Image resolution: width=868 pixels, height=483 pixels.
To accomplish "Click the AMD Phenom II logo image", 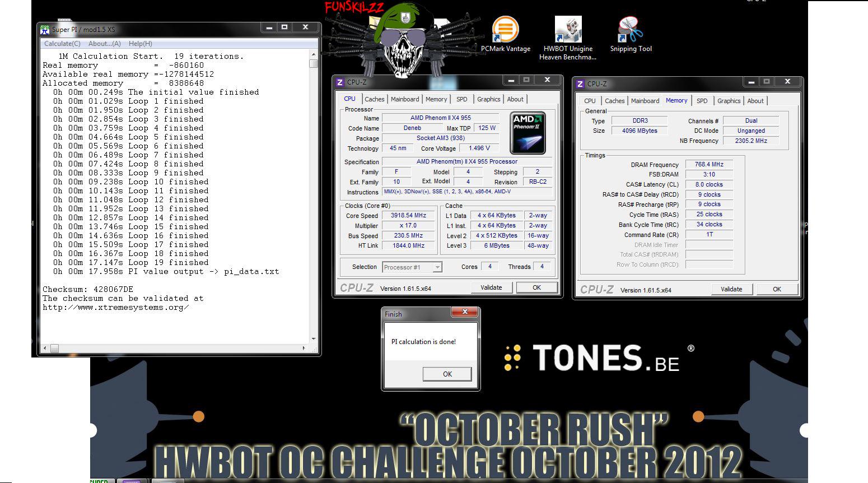I will pyautogui.click(x=528, y=133).
